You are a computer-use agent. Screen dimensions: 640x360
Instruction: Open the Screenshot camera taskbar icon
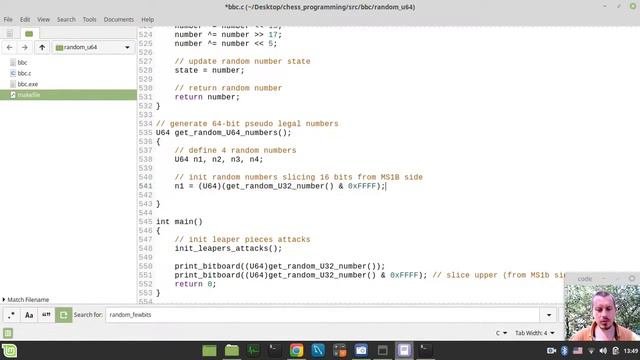(x=361, y=351)
